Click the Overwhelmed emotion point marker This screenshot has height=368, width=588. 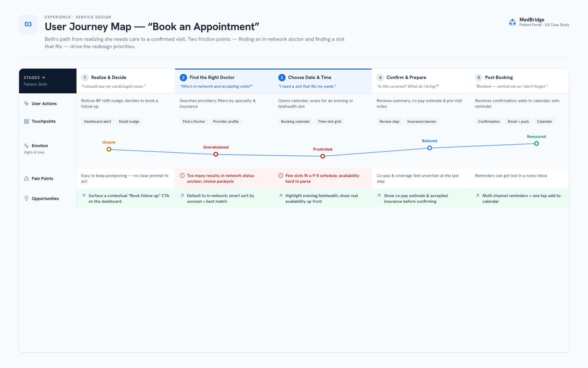tap(216, 154)
